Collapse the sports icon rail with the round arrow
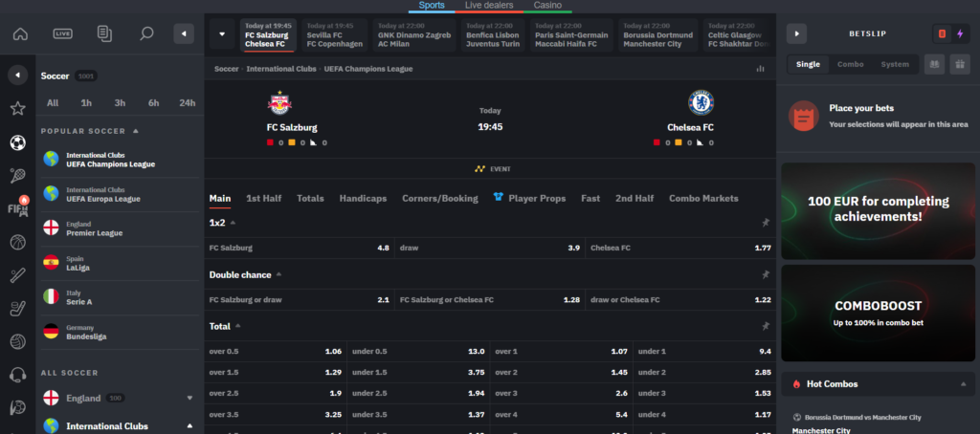This screenshot has height=434, width=980. 17,75
